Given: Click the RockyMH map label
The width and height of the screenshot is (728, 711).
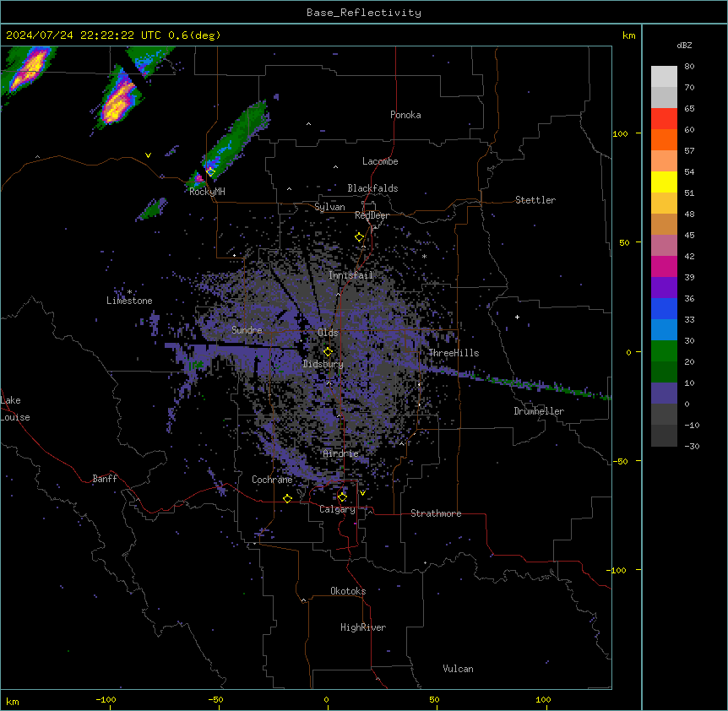Looking at the screenshot, I should point(207,192).
